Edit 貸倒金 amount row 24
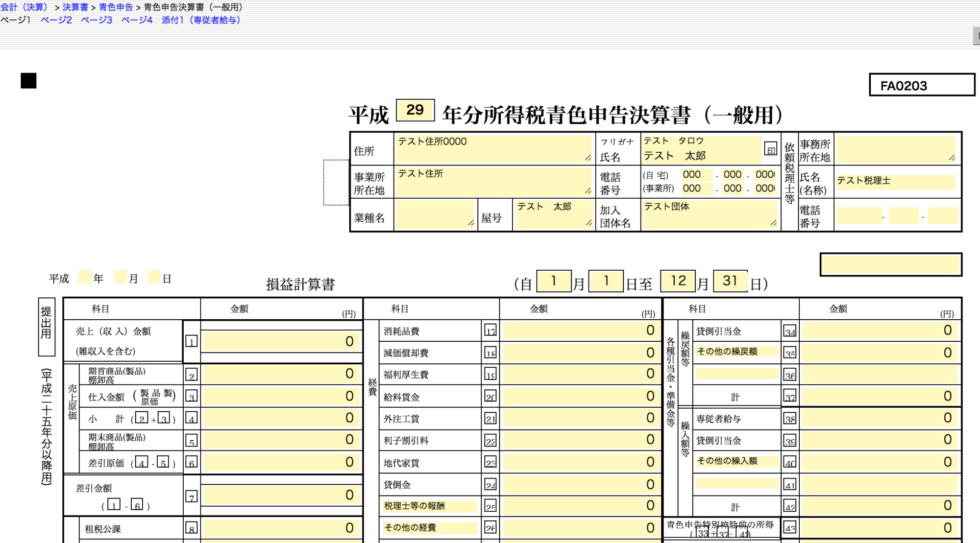The height and width of the screenshot is (543, 980). [581, 484]
